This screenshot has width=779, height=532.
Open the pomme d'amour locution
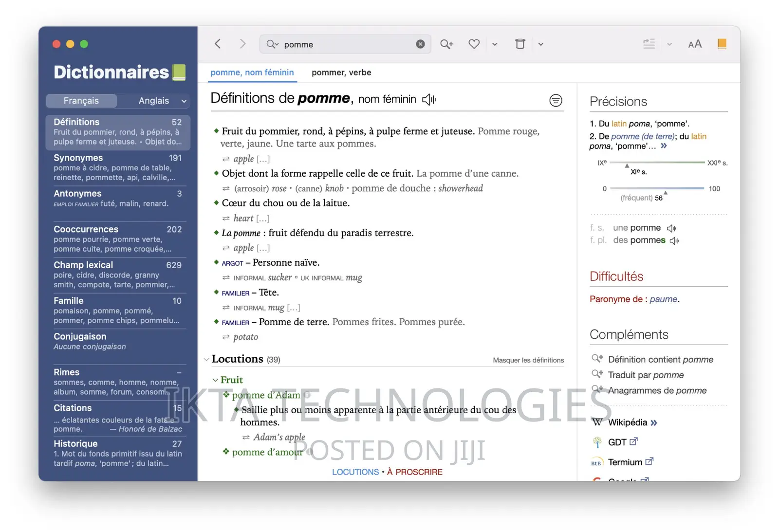coord(267,452)
